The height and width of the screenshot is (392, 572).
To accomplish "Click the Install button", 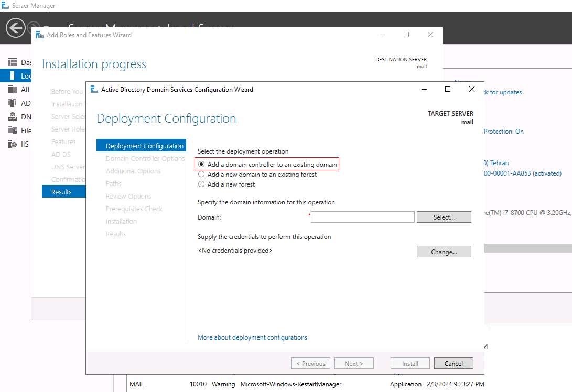I will tap(410, 363).
